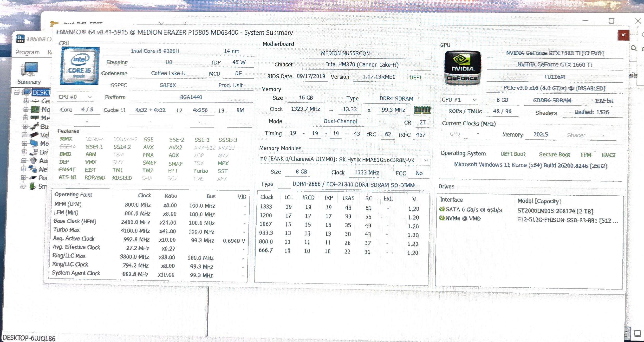Close the System Summary window with red X
Screen dimensions: 644x342
tap(623, 35)
